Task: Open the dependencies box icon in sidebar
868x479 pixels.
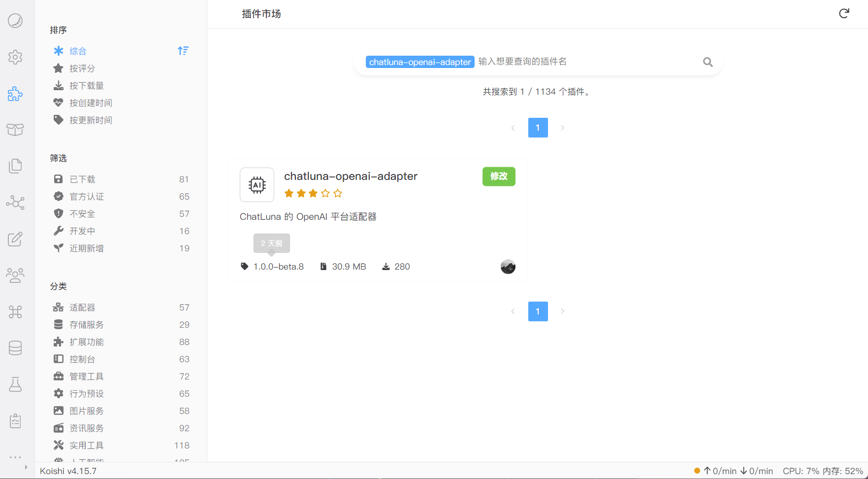Action: coord(15,130)
